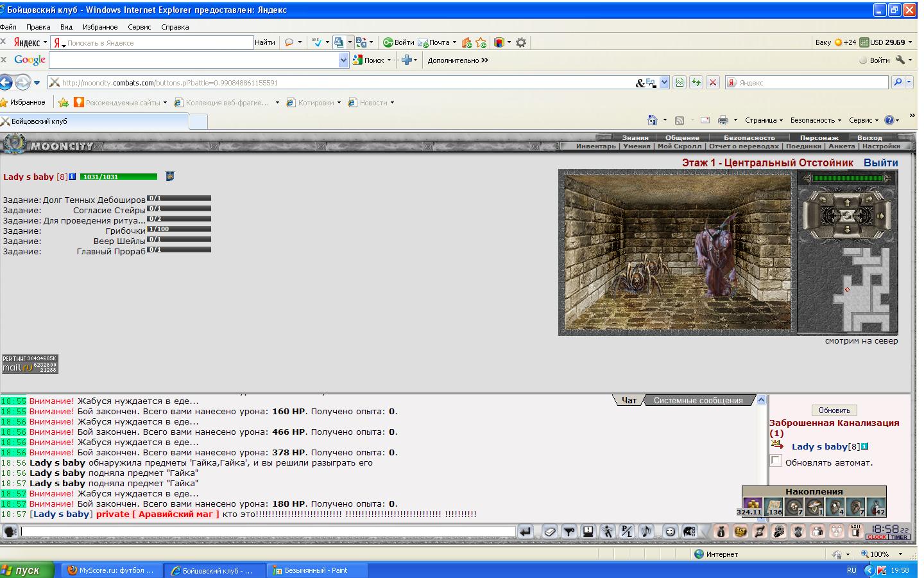Expand the address bar history dropdown
The width and height of the screenshot is (924, 578).
pyautogui.click(x=664, y=82)
